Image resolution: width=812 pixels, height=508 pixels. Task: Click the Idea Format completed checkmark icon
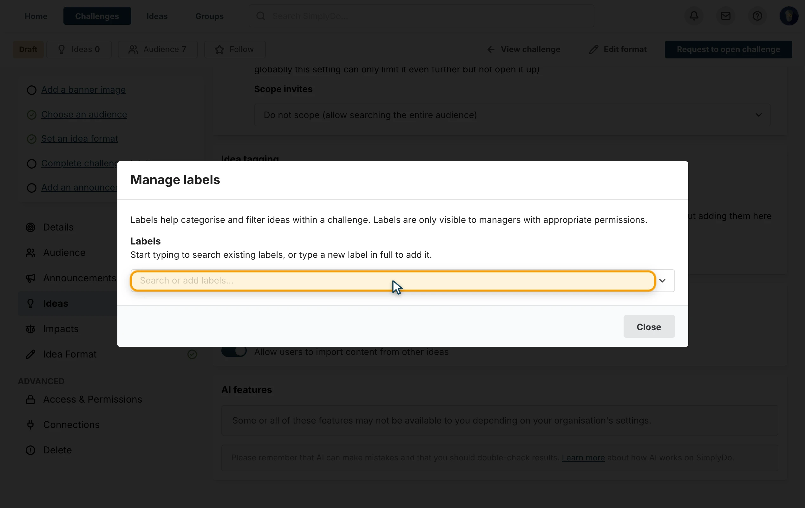point(192,354)
